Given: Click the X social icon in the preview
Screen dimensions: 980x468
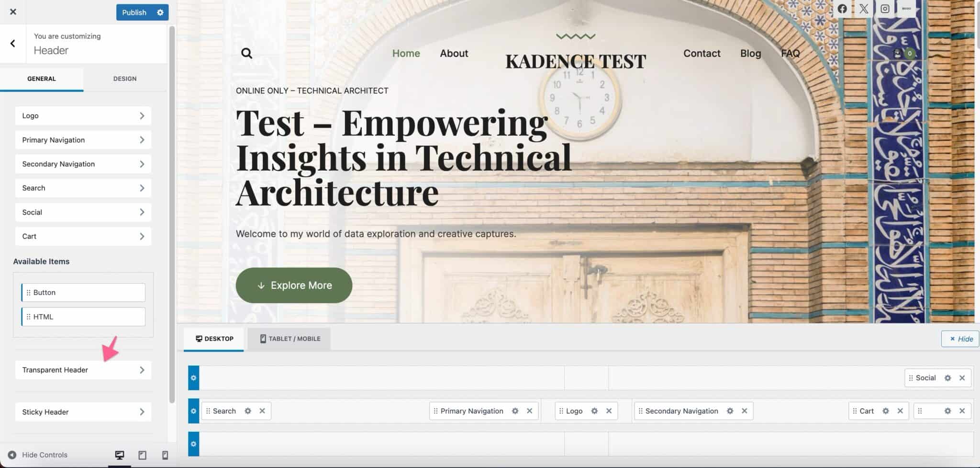Looking at the screenshot, I should point(864,8).
